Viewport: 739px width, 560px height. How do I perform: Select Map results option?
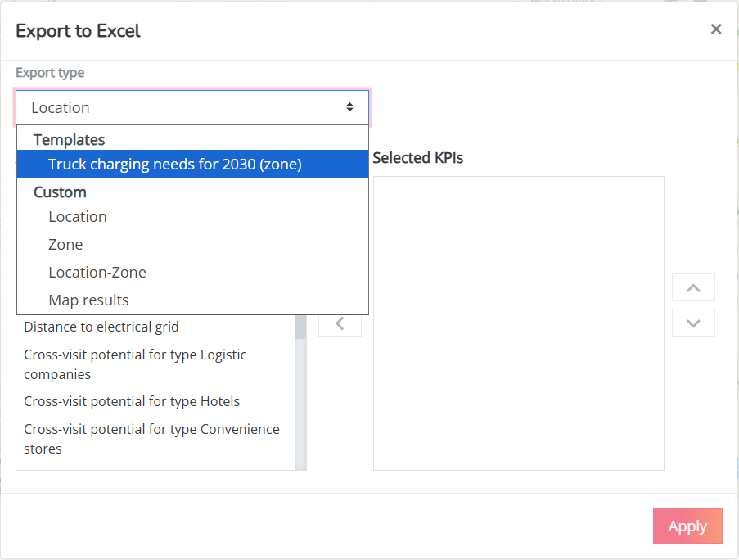point(88,300)
